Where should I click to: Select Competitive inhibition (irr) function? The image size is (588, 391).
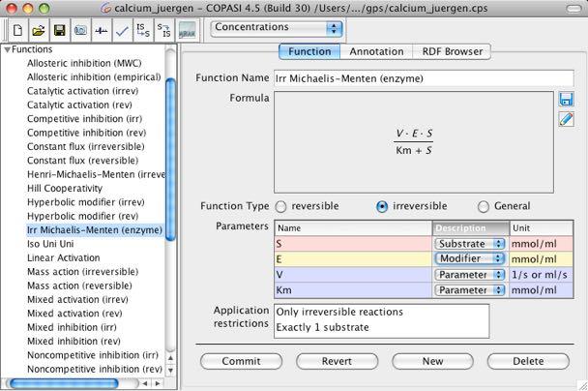[x=84, y=119]
